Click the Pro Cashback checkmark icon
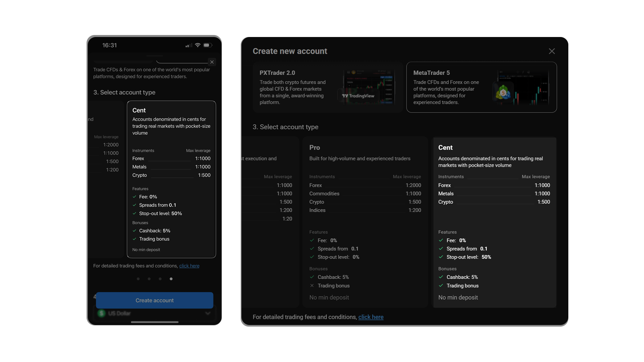The height and width of the screenshot is (362, 644). (312, 277)
